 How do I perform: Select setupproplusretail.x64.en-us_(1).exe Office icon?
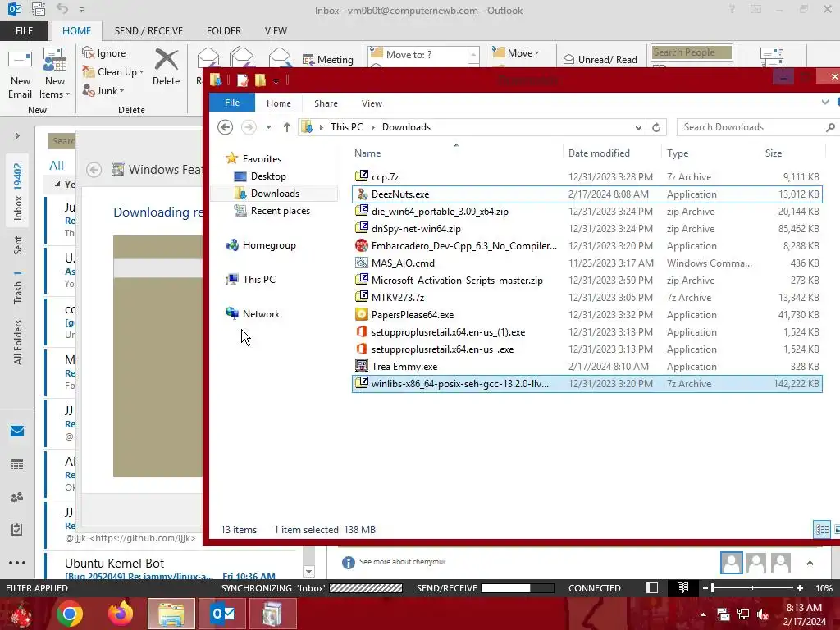pyautogui.click(x=362, y=331)
